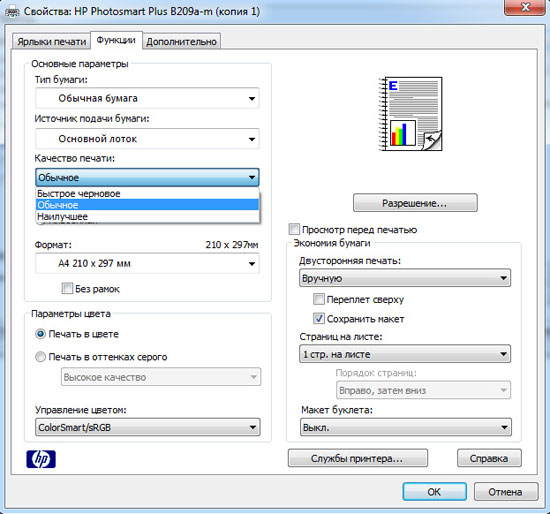Open Службы принтера... button
Image resolution: width=550 pixels, height=514 pixels.
click(357, 458)
